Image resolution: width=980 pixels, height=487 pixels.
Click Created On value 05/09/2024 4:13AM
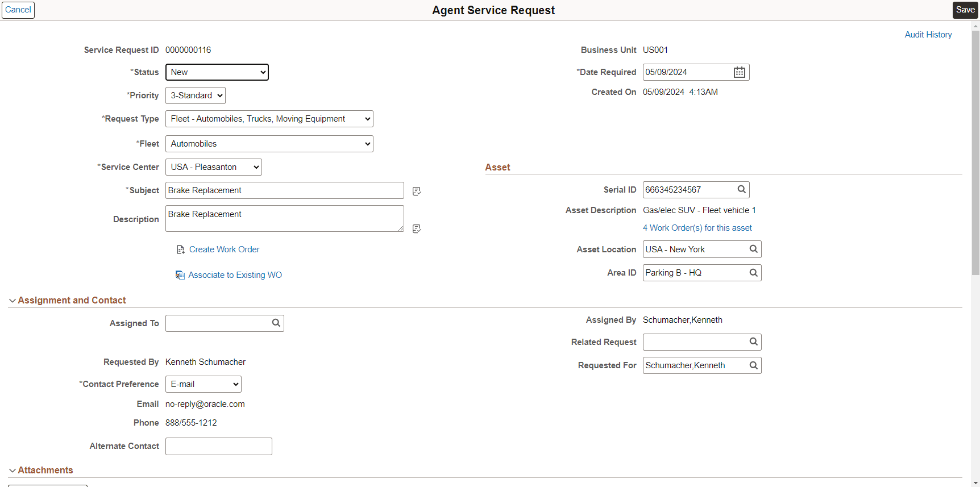pyautogui.click(x=680, y=92)
